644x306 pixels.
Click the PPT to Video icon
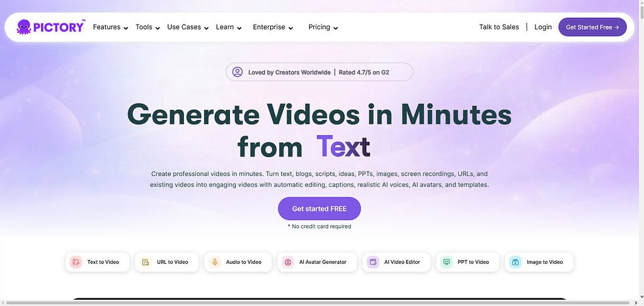pos(446,262)
